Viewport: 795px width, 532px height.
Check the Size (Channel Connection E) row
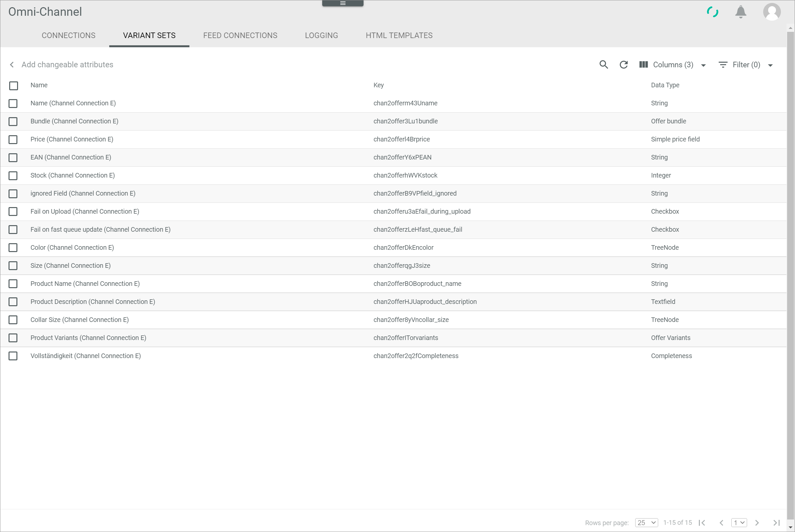pos(13,266)
